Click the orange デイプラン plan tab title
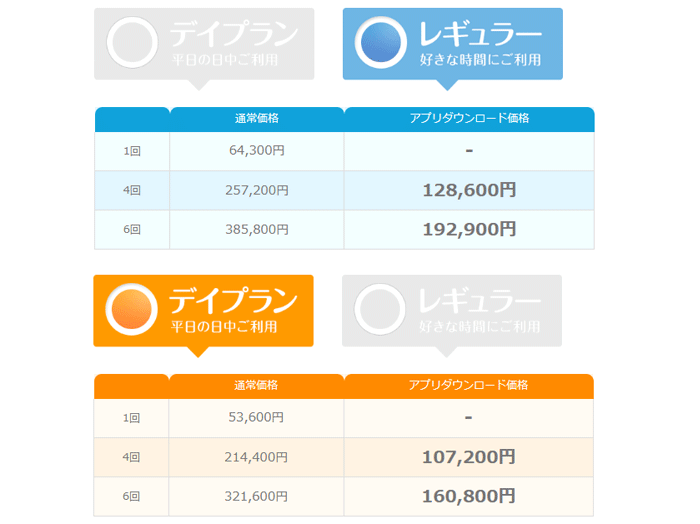Viewport: 700px width, 524px height. click(x=233, y=300)
